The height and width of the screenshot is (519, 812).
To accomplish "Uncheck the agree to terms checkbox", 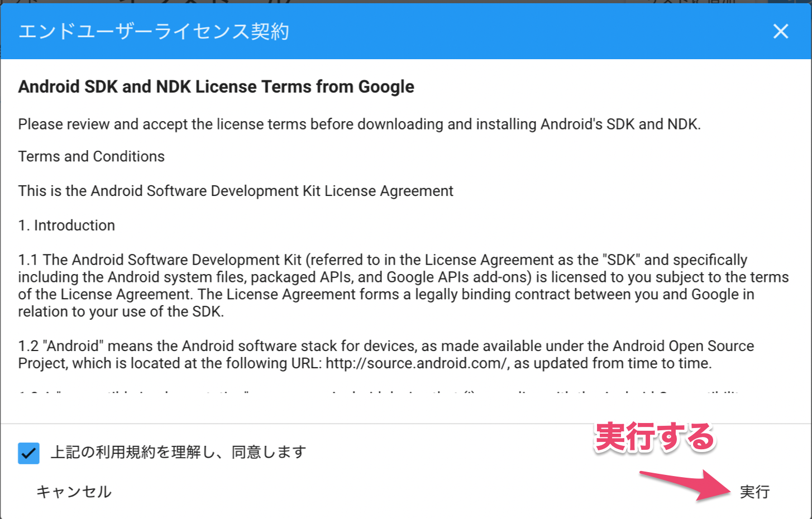I will 28,453.
